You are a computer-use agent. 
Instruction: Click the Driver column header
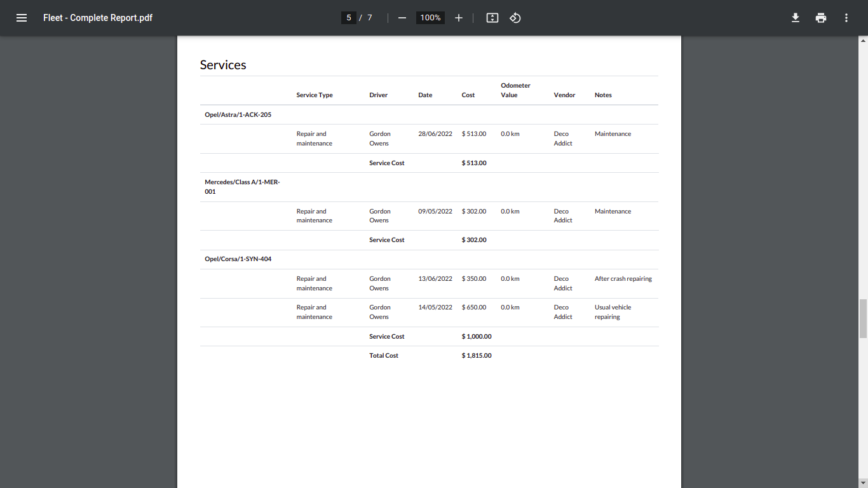pyautogui.click(x=378, y=95)
